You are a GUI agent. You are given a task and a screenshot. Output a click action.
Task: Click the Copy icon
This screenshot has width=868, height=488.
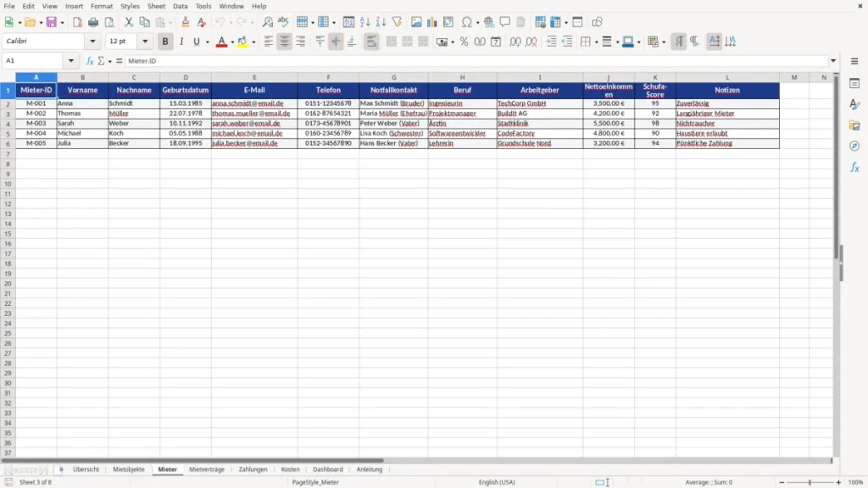[144, 22]
